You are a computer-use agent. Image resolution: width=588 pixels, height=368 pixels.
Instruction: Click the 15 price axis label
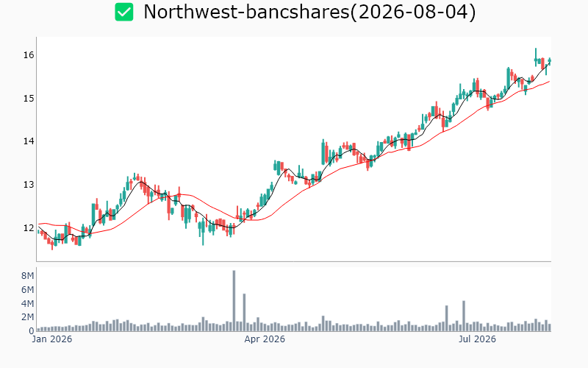tap(29, 99)
